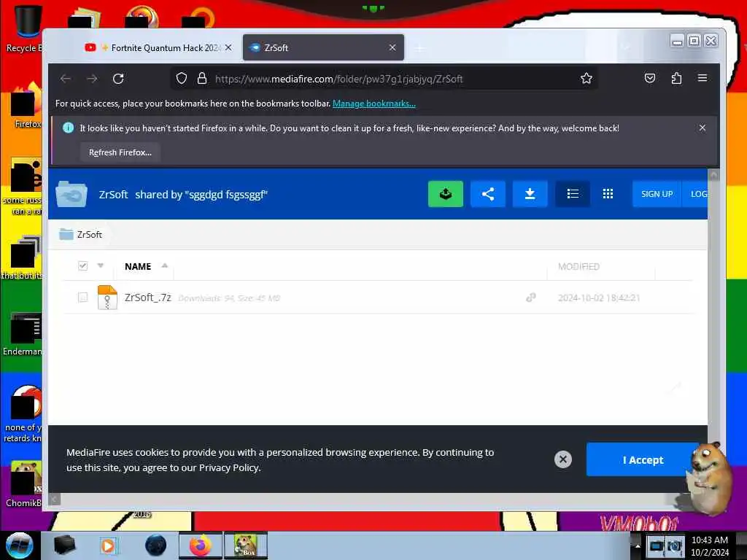Close the ZrSoft tab
Viewport: 747px width, 560px height.
tap(392, 47)
